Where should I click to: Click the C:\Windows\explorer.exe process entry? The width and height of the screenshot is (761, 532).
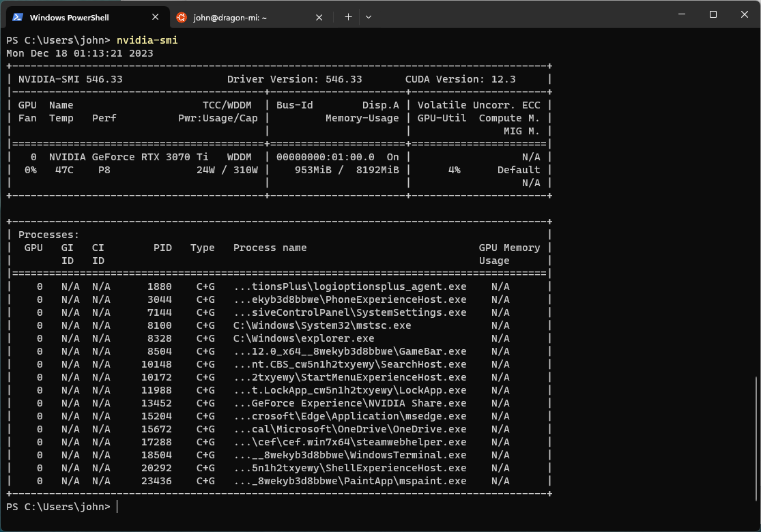pos(304,338)
